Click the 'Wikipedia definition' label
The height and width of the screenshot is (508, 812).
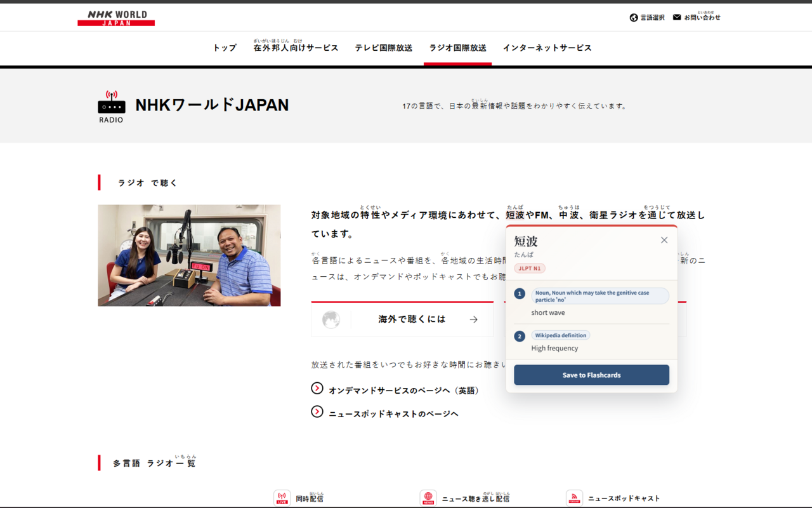click(x=561, y=335)
